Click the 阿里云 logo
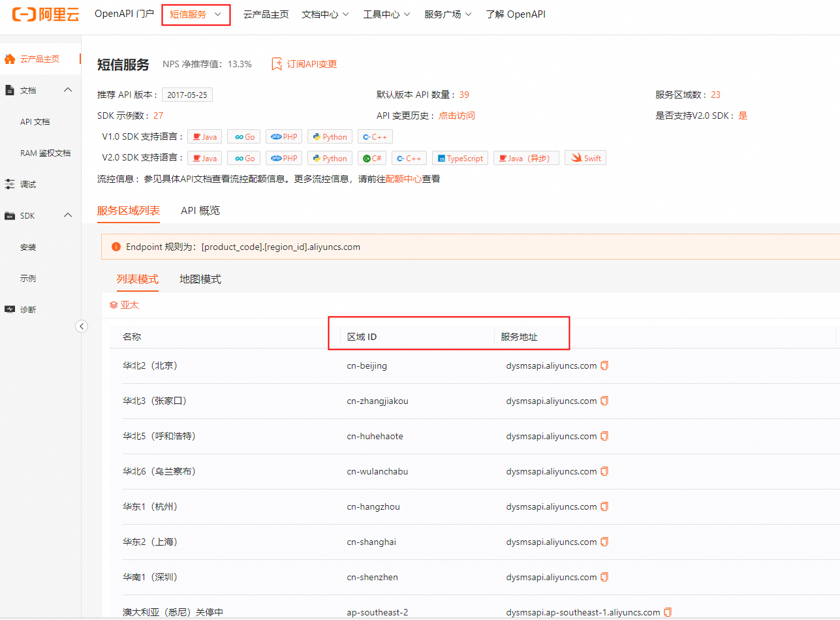Screen dimensions: 840x620 pyautogui.click(x=46, y=14)
